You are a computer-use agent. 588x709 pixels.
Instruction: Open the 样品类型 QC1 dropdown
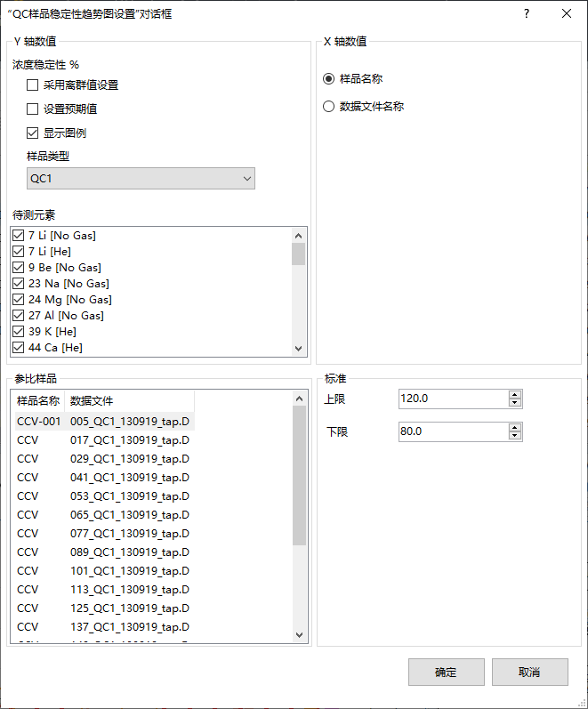[141, 179]
